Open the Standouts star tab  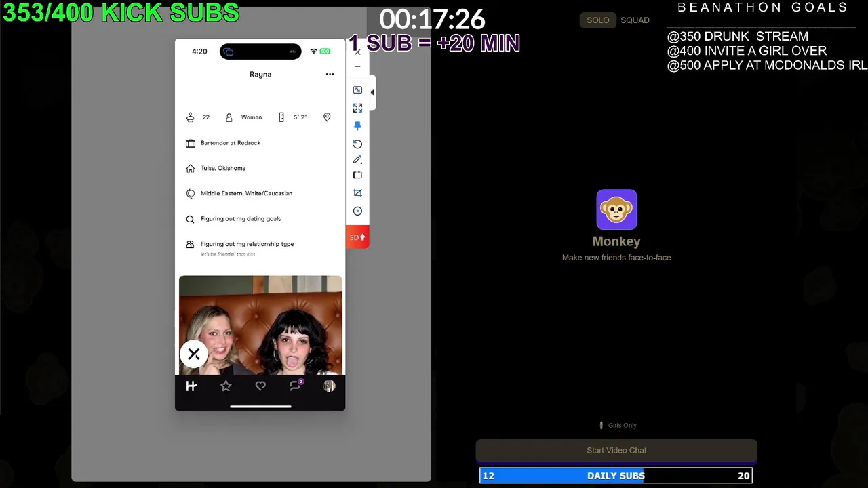tap(226, 386)
